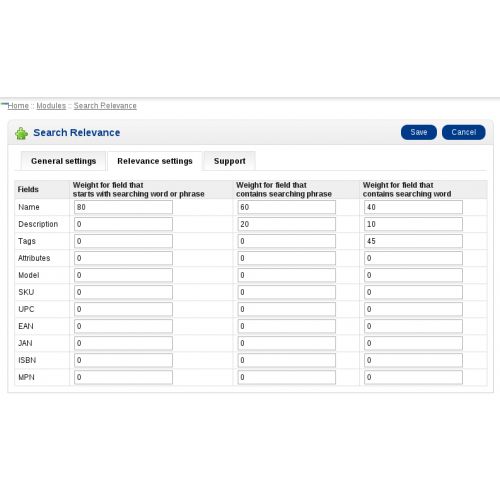Focus the Tags contains-word field showing 45

pos(413,241)
